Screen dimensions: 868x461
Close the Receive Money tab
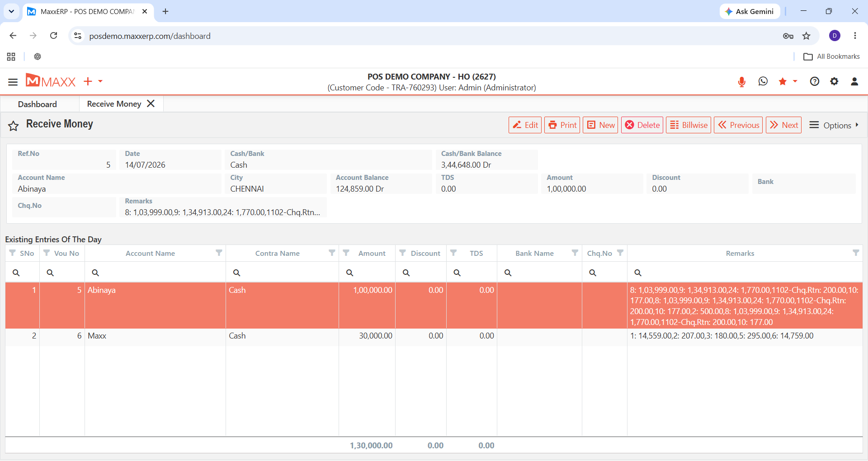tap(151, 104)
